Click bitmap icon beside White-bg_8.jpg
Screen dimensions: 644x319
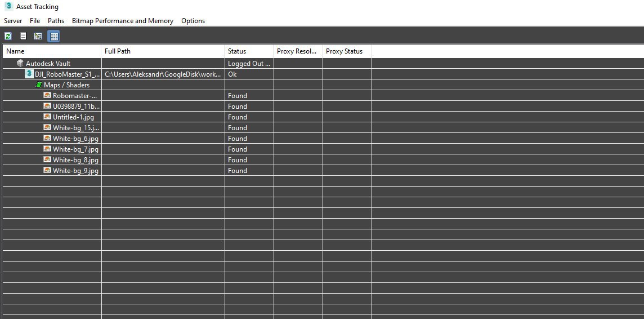coord(47,159)
